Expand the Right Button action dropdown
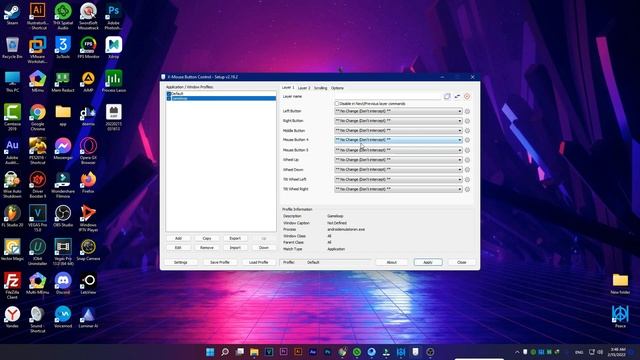The width and height of the screenshot is (640, 360). pos(460,121)
